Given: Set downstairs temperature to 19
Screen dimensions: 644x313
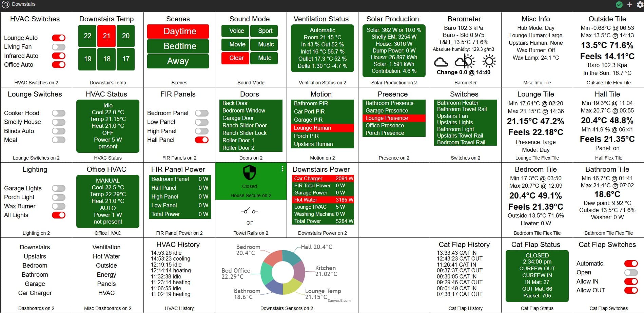Looking at the screenshot, I should 87,59.
